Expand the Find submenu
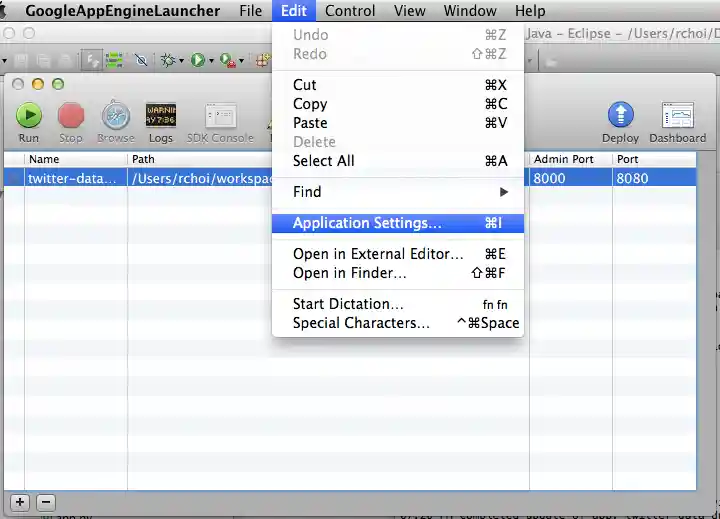Screen dimensions: 720x519 point(398,192)
